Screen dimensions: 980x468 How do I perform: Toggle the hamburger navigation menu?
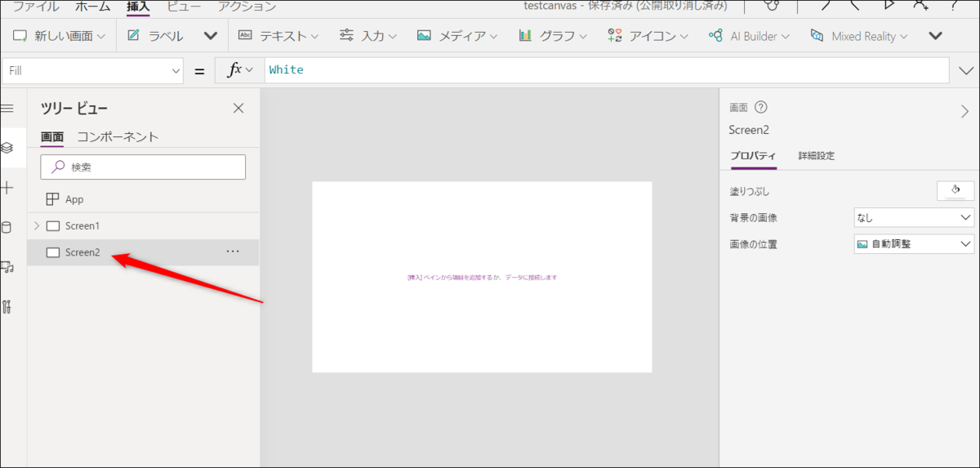(x=7, y=109)
